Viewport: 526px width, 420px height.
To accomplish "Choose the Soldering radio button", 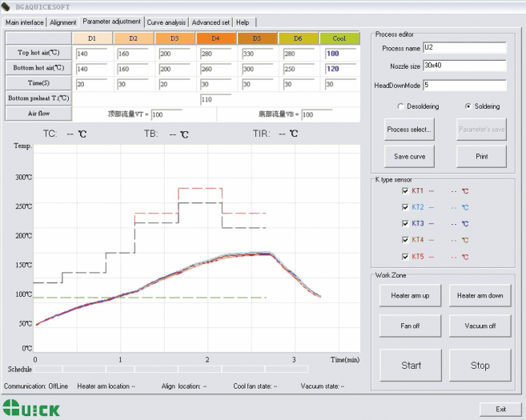I will [x=468, y=106].
